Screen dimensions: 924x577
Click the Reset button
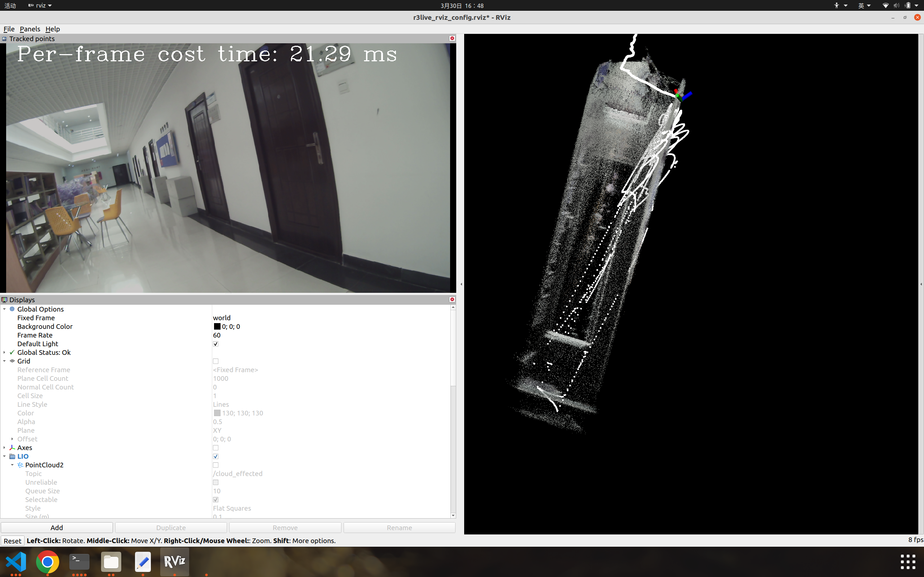tap(13, 541)
